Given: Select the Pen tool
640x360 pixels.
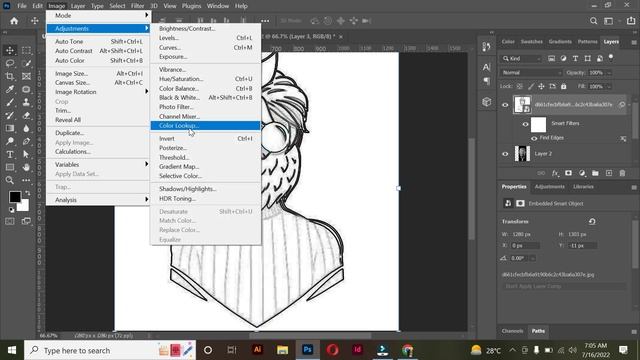Looking at the screenshot, I should pyautogui.click(x=26, y=142).
